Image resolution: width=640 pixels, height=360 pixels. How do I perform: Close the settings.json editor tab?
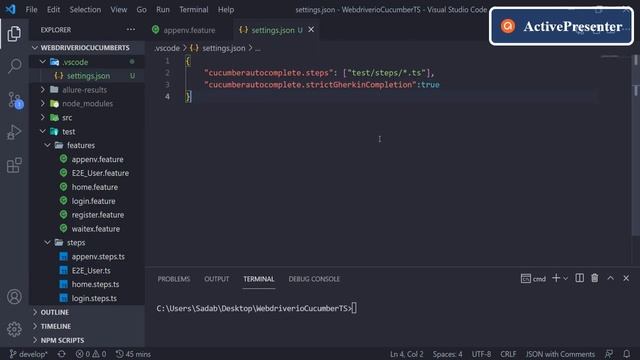[311, 30]
